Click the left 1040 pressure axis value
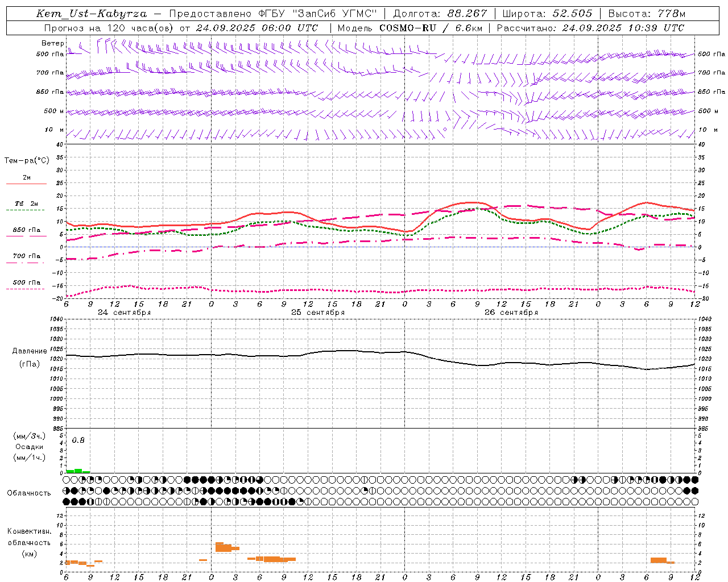 coord(56,319)
